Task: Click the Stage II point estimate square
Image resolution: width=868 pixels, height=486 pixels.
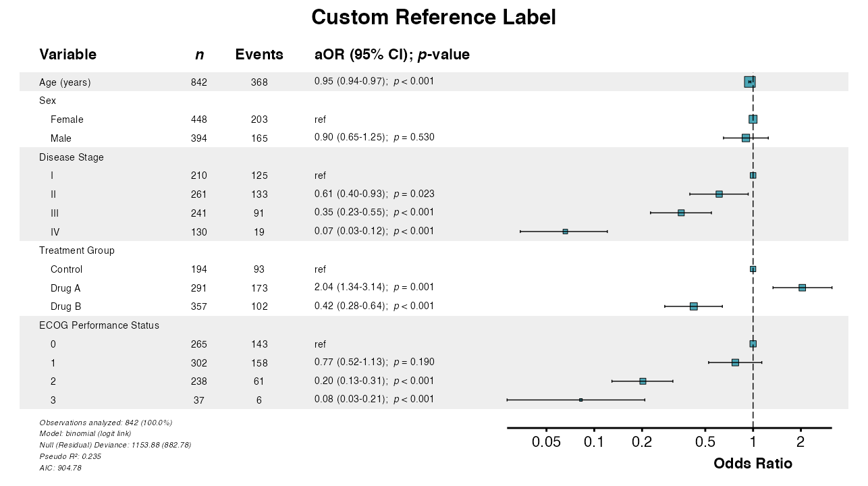Action: click(x=719, y=194)
